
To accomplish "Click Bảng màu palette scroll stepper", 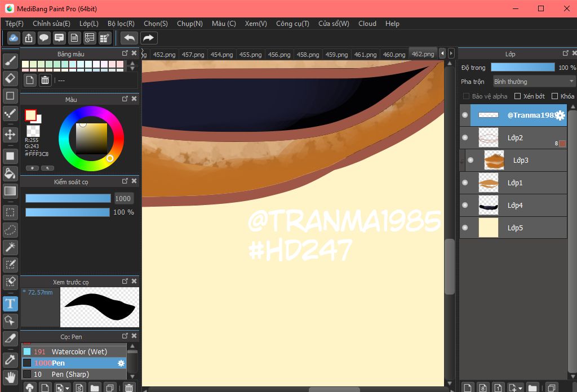I will click(132, 66).
